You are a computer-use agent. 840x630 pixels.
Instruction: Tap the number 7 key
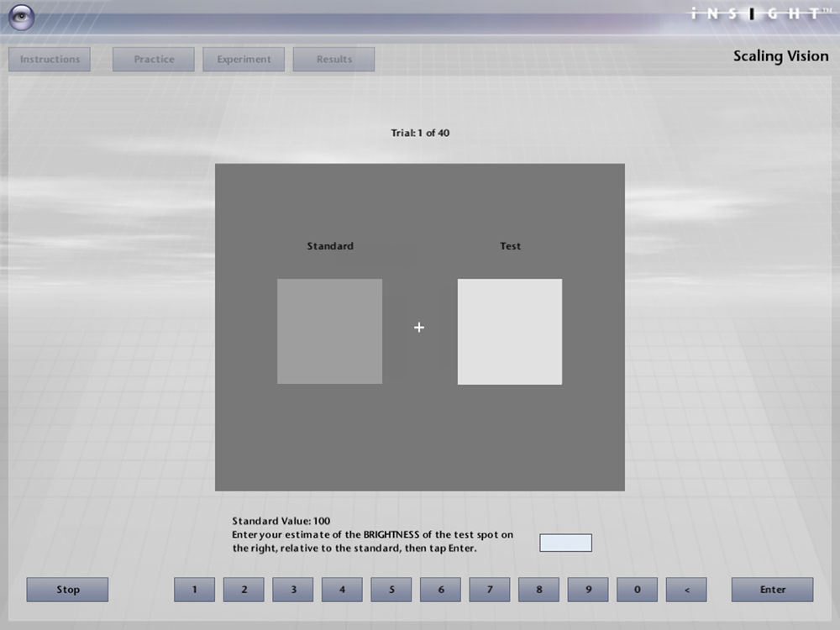tap(490, 590)
